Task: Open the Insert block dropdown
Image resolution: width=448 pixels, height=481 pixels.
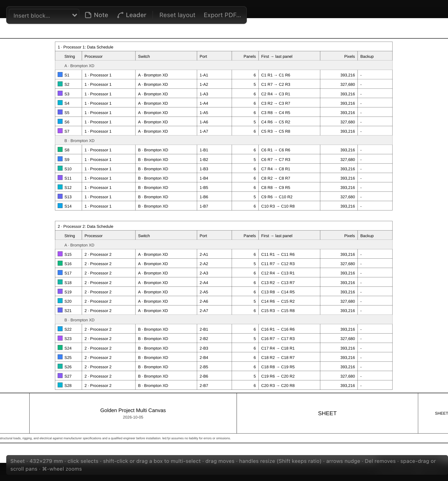Action: (44, 15)
